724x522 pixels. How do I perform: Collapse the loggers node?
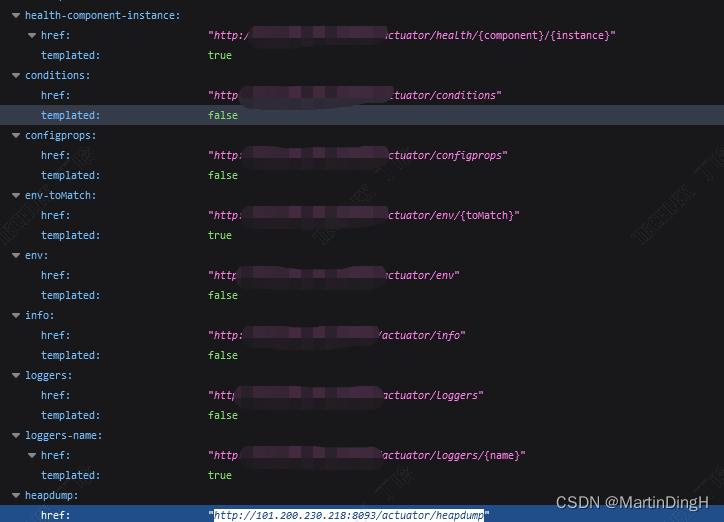point(16,375)
